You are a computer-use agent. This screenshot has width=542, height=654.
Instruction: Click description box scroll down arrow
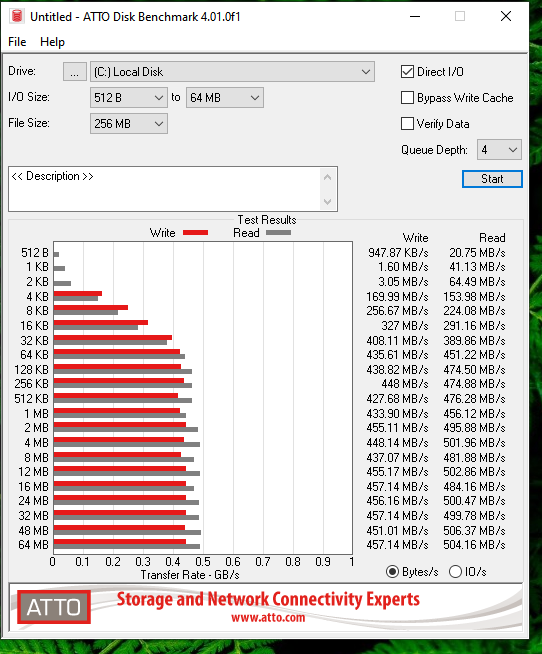point(328,202)
